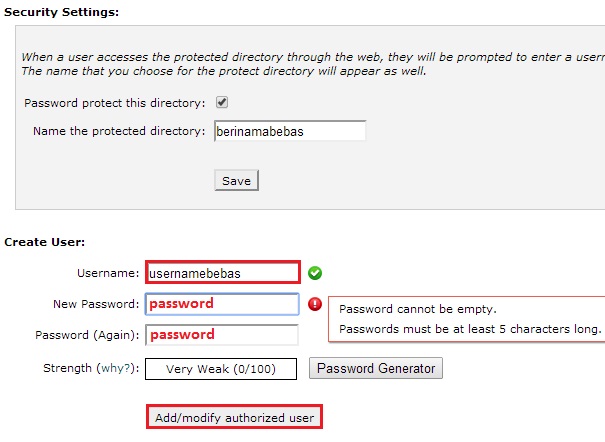
Task: Toggle the Password protect this directory checkbox
Action: (x=222, y=102)
